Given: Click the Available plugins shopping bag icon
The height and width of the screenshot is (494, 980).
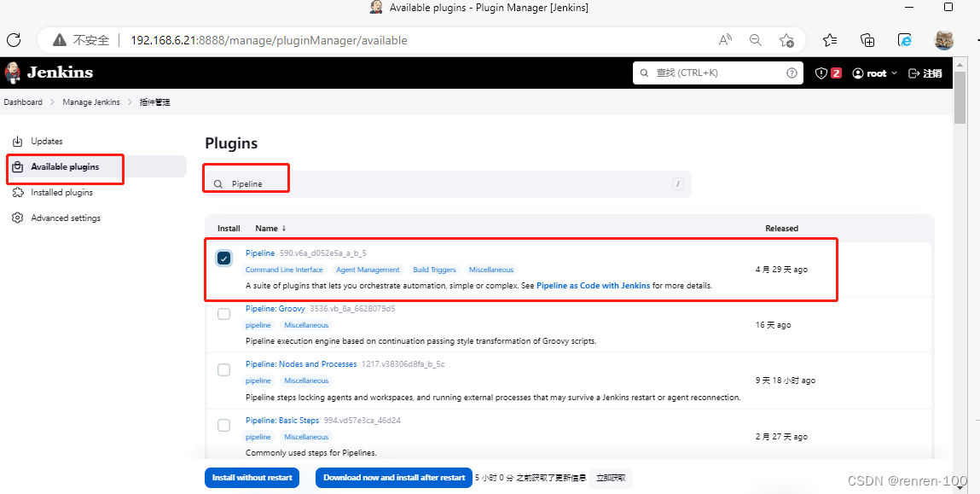Looking at the screenshot, I should click(18, 167).
